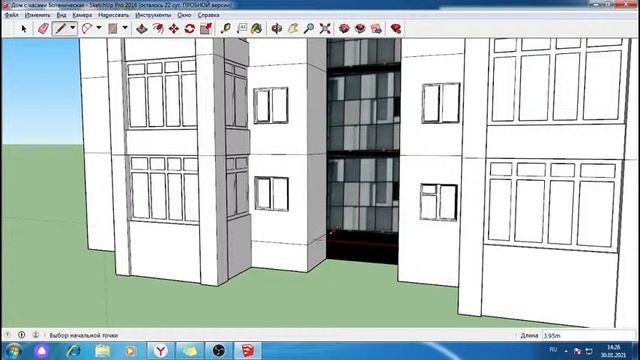
Task: Choose the Move tool with four arrows
Action: 174,29
